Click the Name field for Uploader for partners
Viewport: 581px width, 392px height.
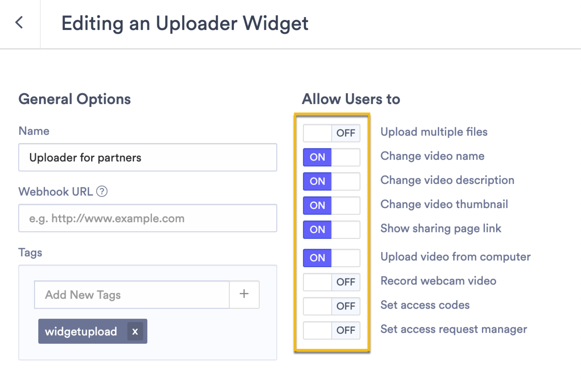(x=148, y=157)
